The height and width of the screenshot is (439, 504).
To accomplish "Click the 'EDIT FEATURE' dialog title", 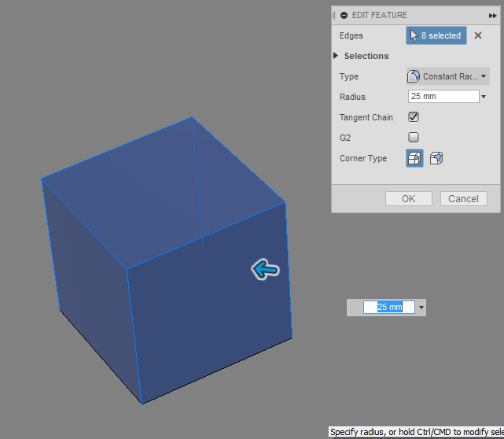I will (380, 16).
